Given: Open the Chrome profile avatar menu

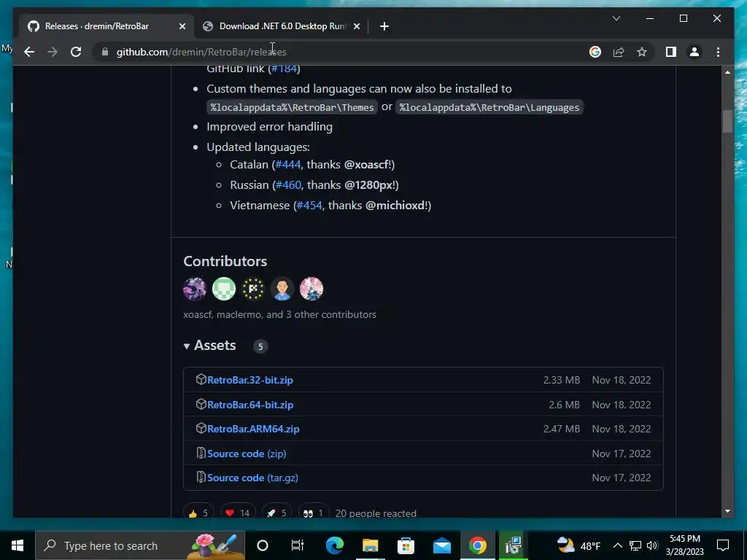Looking at the screenshot, I should 694,52.
